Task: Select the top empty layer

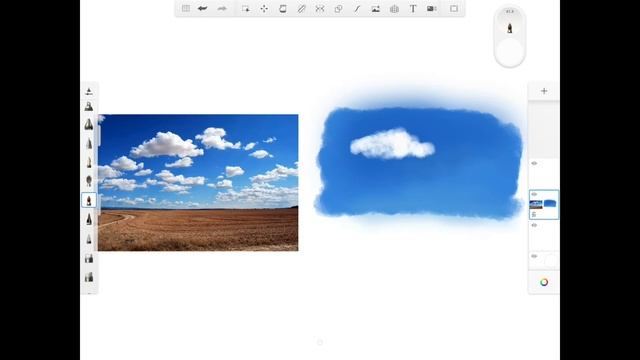Action: [544, 174]
